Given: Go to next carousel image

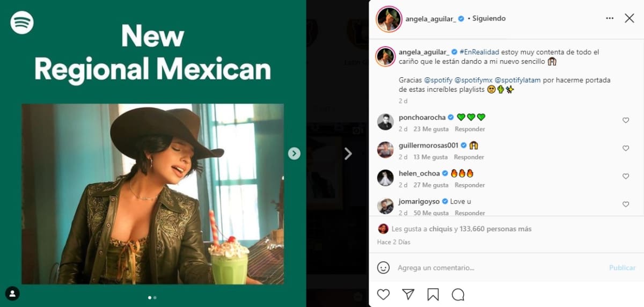Looking at the screenshot, I should [294, 153].
